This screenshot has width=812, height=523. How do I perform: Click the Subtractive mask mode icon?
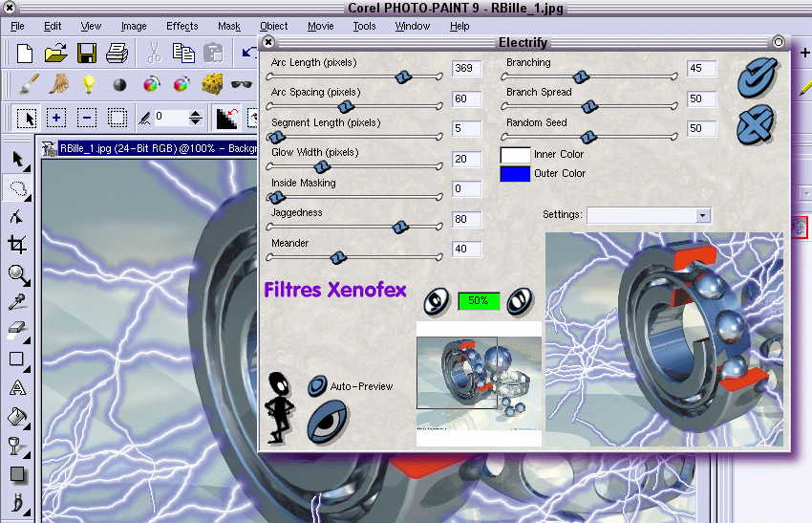click(x=87, y=119)
